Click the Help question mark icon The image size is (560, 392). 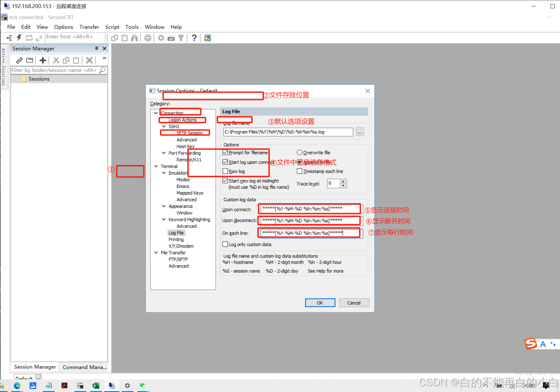click(194, 38)
